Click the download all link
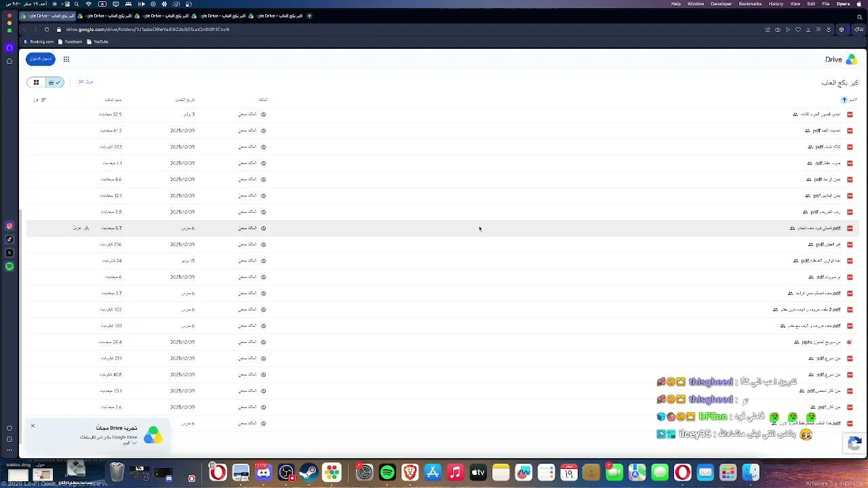This screenshot has height=488, width=868. coord(85,81)
